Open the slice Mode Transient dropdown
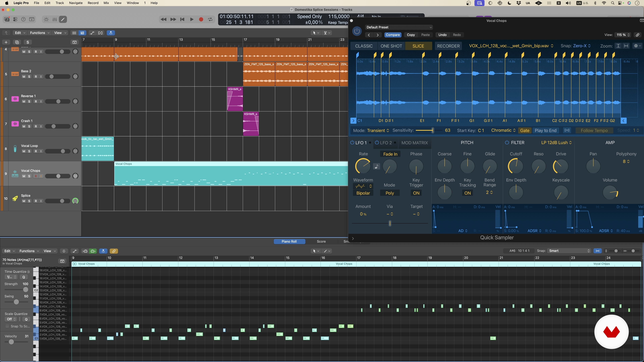644x362 pixels. (x=378, y=131)
